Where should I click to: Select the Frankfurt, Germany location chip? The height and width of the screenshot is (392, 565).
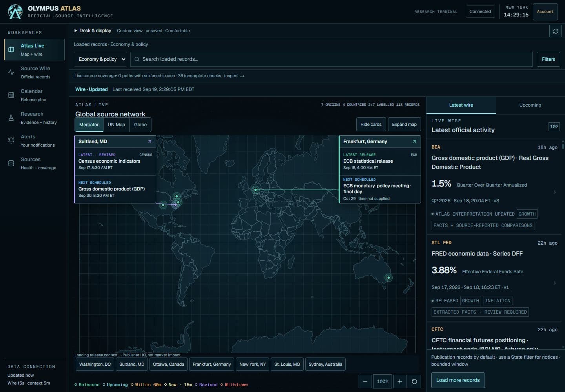pos(211,365)
